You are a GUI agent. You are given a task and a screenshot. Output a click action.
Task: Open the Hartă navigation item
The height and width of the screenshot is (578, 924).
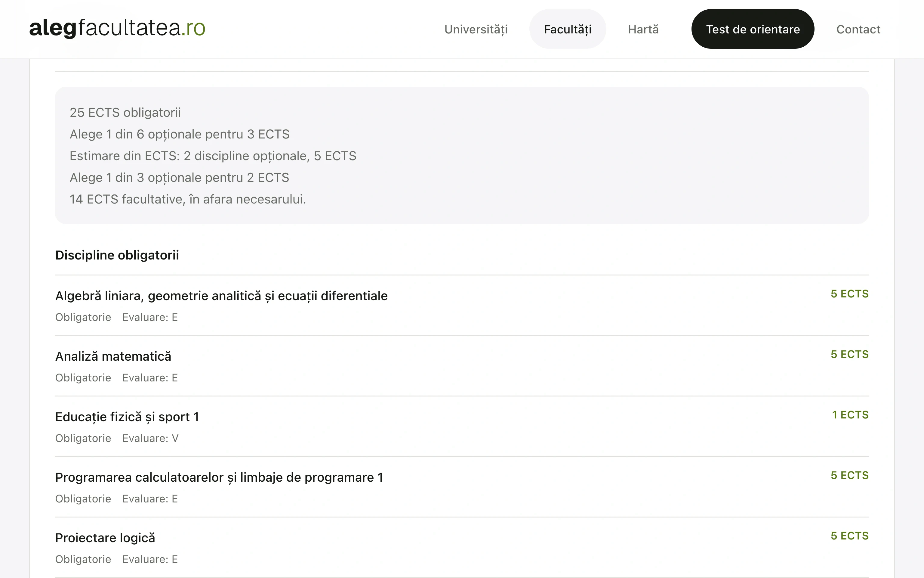(x=643, y=29)
